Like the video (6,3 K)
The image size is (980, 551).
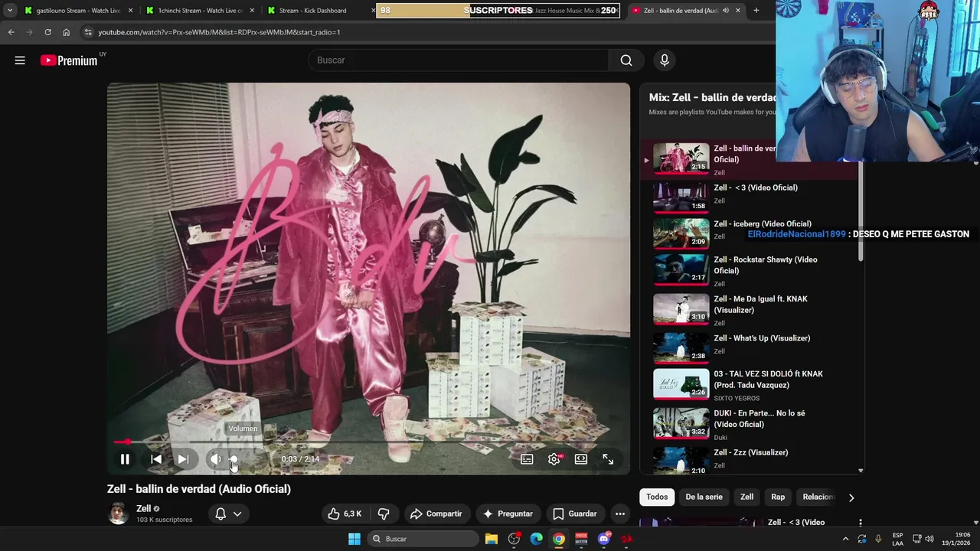[x=345, y=514]
